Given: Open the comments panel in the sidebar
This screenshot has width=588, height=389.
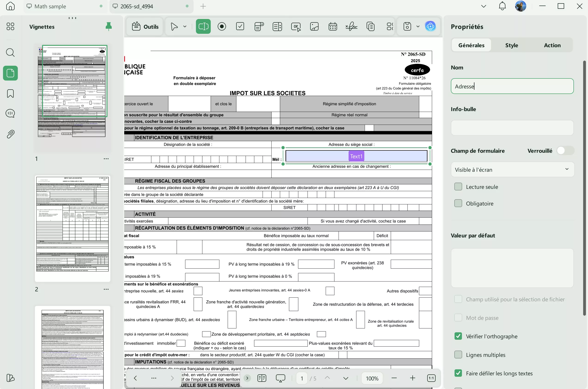Looking at the screenshot, I should coord(10,113).
